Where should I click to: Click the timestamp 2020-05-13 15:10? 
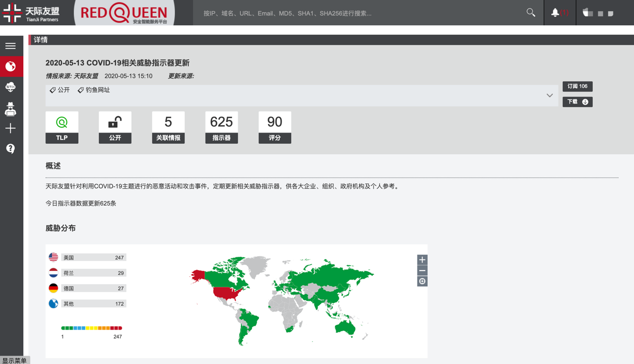[x=128, y=76]
